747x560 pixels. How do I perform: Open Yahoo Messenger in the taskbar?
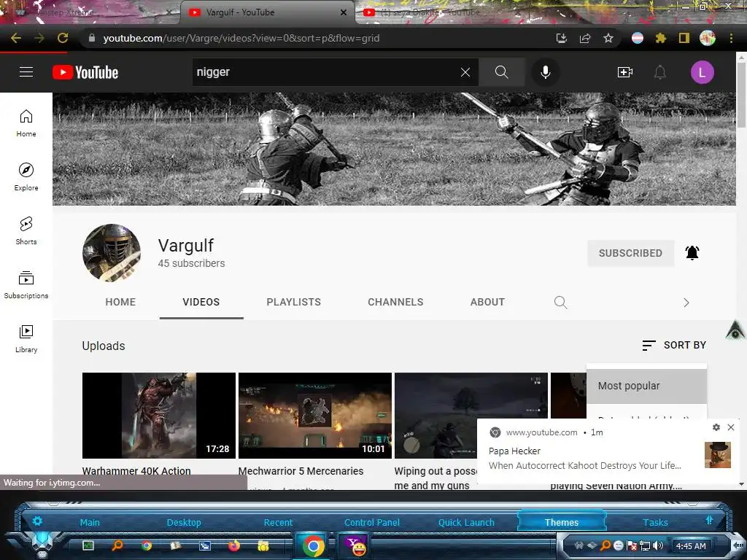coord(355,545)
